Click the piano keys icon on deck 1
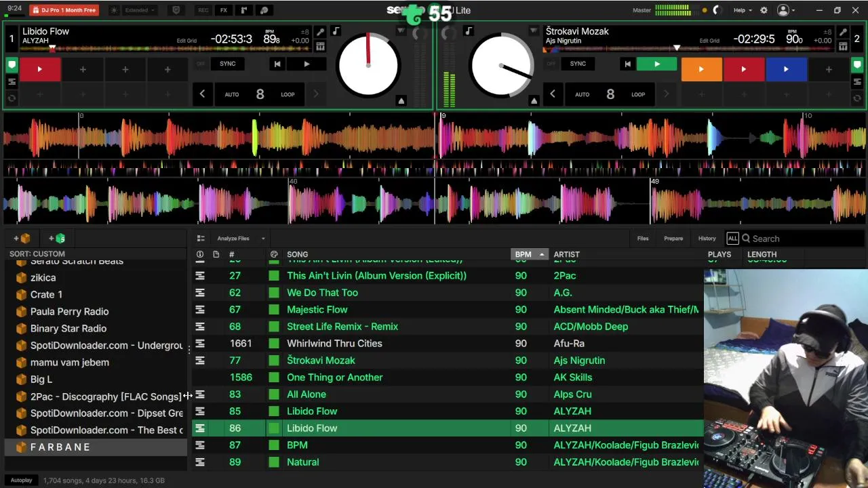This screenshot has width=868, height=488. tap(320, 46)
